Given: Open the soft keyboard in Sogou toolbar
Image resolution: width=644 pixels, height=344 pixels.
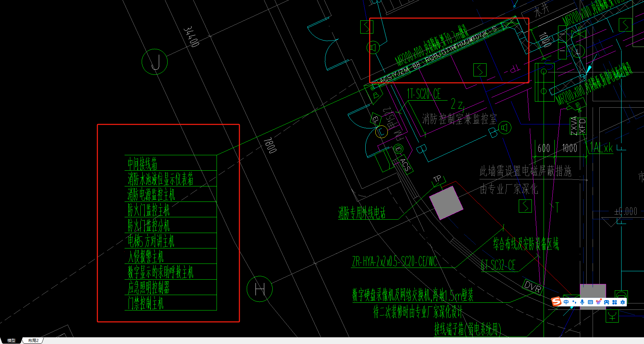Looking at the screenshot, I should click(x=590, y=302).
